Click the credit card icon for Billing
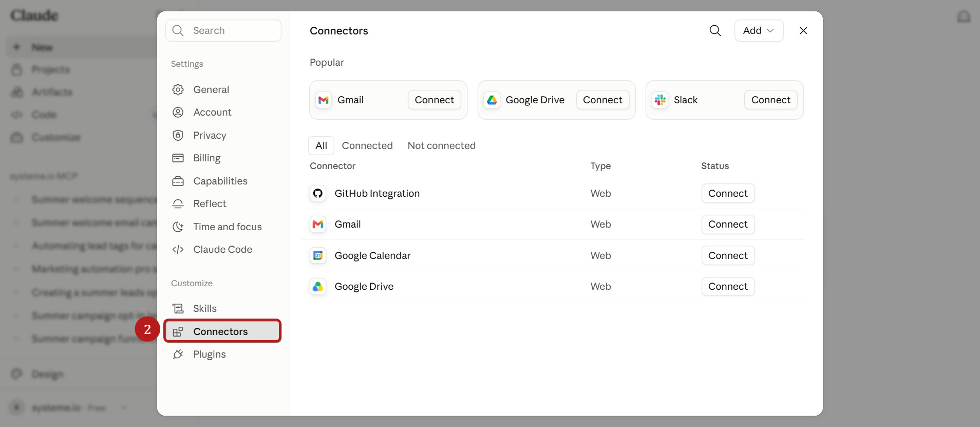This screenshot has height=427, width=980. [x=178, y=158]
